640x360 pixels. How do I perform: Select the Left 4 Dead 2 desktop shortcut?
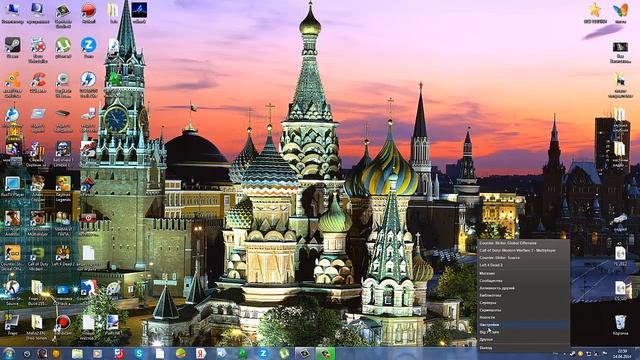63,256
